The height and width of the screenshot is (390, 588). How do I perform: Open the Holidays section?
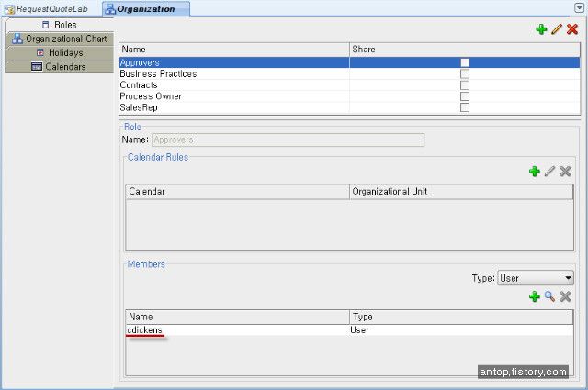point(60,52)
